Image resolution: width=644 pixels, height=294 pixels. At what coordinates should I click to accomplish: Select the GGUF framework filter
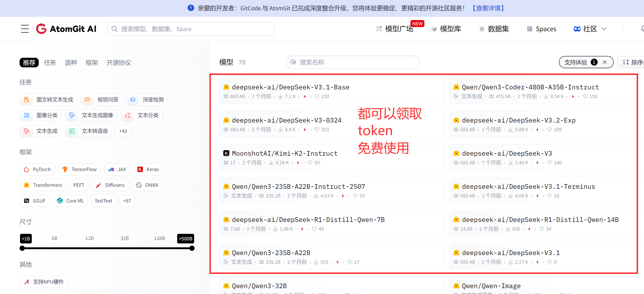click(x=35, y=201)
